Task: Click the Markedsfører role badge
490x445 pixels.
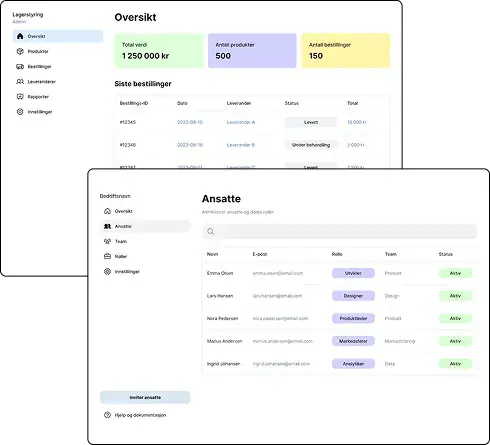Action: (x=353, y=341)
